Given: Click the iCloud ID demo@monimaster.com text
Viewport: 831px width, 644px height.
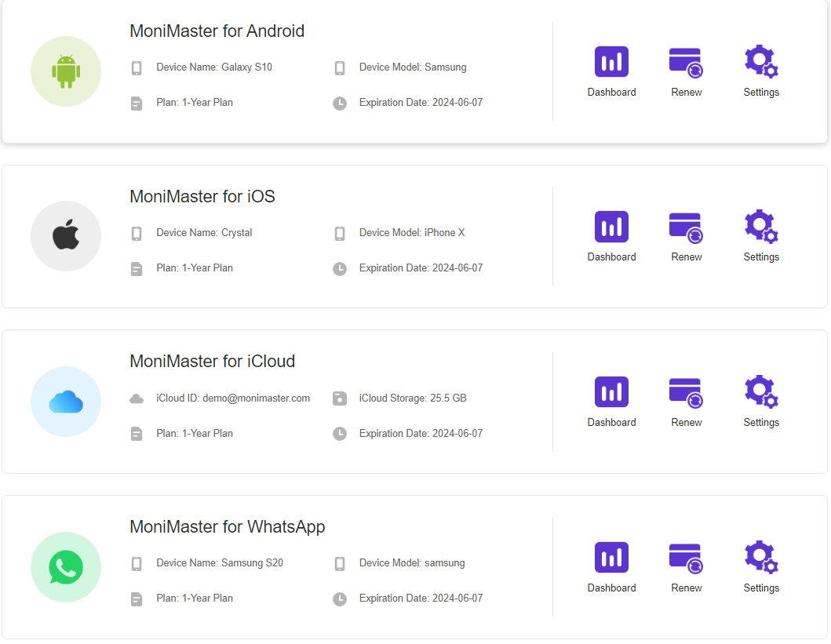Looking at the screenshot, I should 233,398.
